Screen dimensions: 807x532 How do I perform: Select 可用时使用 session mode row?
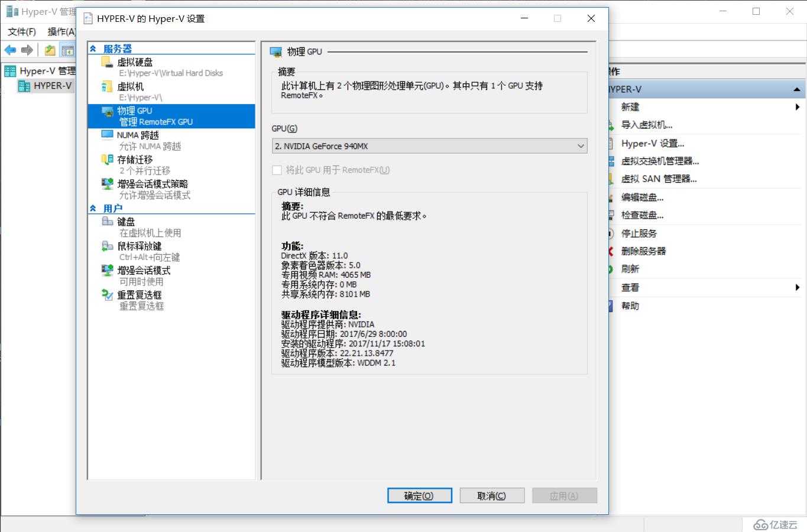point(141,281)
